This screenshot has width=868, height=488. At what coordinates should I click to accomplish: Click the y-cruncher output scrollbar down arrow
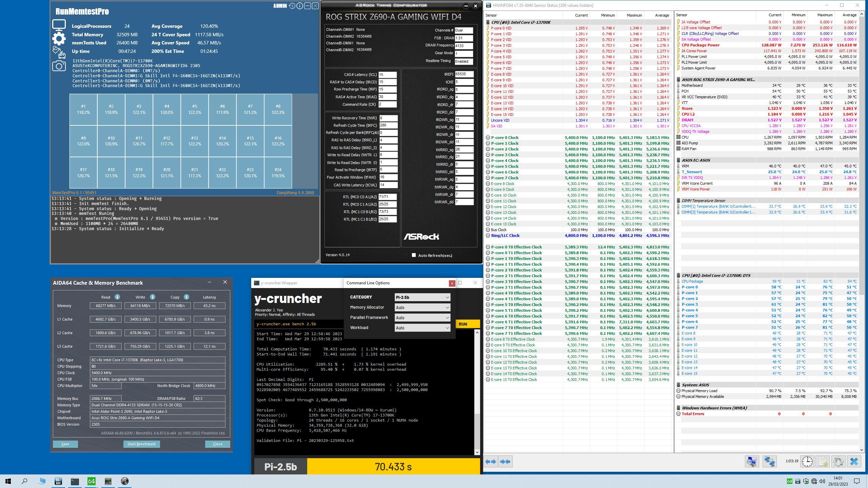(477, 452)
